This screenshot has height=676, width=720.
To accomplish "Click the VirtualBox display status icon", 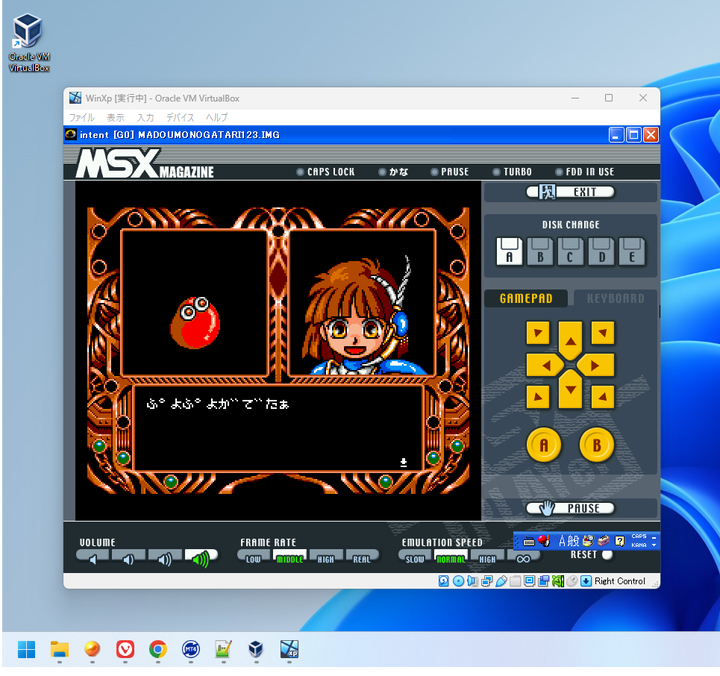I will (529, 581).
